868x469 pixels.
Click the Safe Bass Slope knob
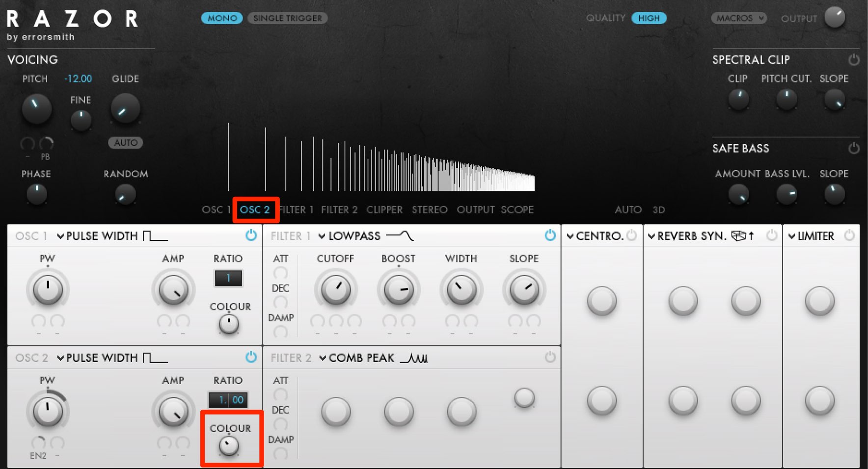[834, 194]
